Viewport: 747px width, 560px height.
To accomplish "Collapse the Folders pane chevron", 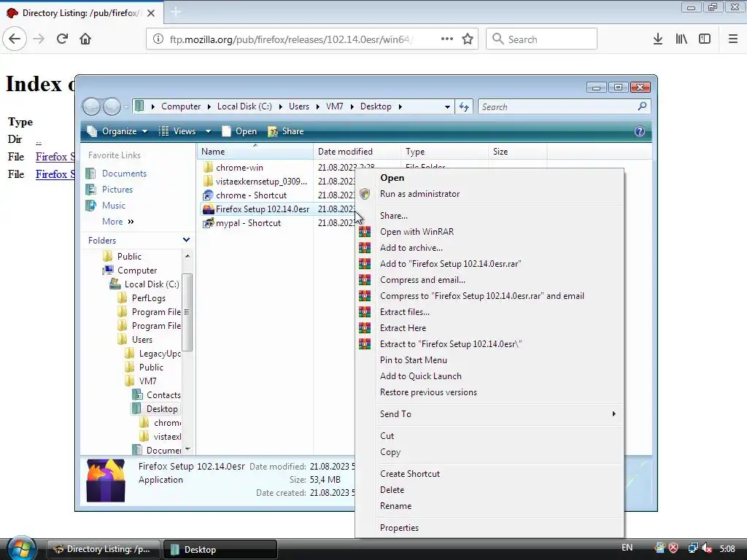I will point(186,240).
